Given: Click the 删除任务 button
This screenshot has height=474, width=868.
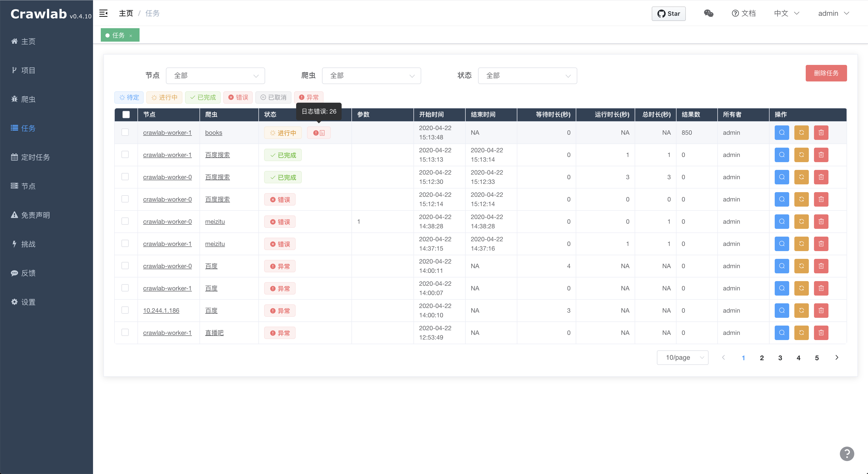Looking at the screenshot, I should (x=826, y=73).
